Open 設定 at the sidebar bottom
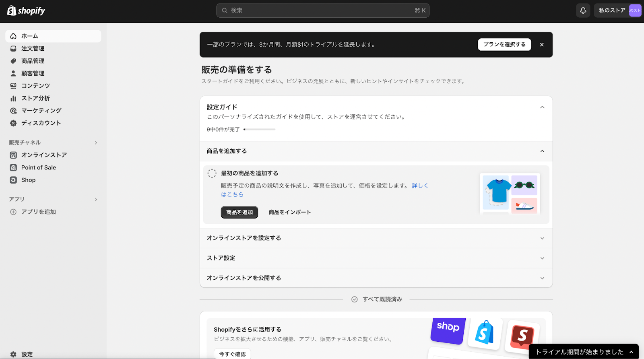Image resolution: width=644 pixels, height=359 pixels. (x=53, y=354)
